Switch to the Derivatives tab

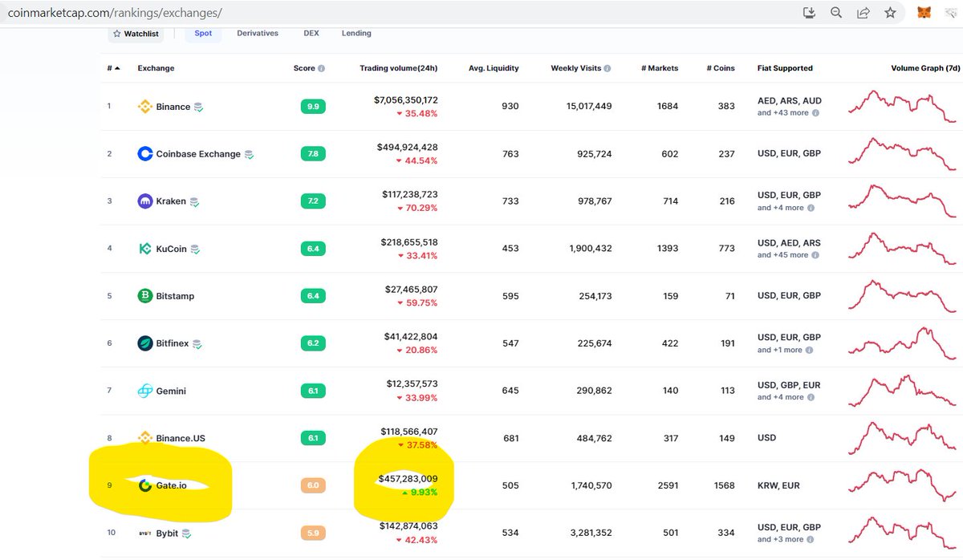coord(258,34)
